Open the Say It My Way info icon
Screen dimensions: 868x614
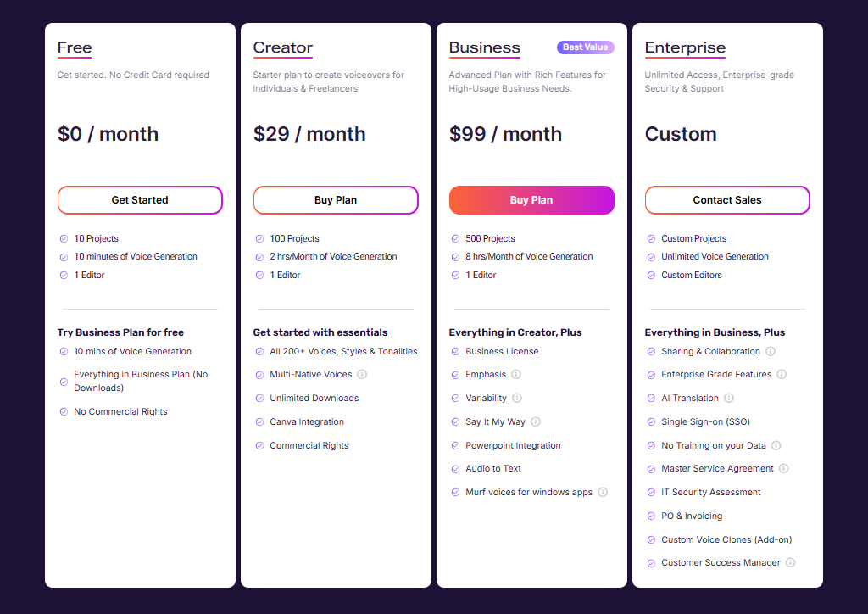click(x=534, y=421)
